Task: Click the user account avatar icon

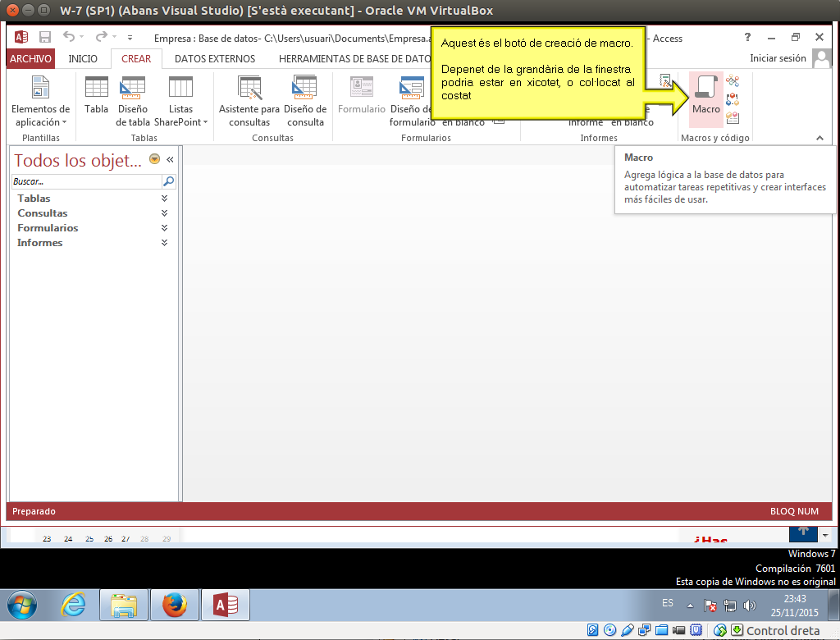Action: pos(821,58)
